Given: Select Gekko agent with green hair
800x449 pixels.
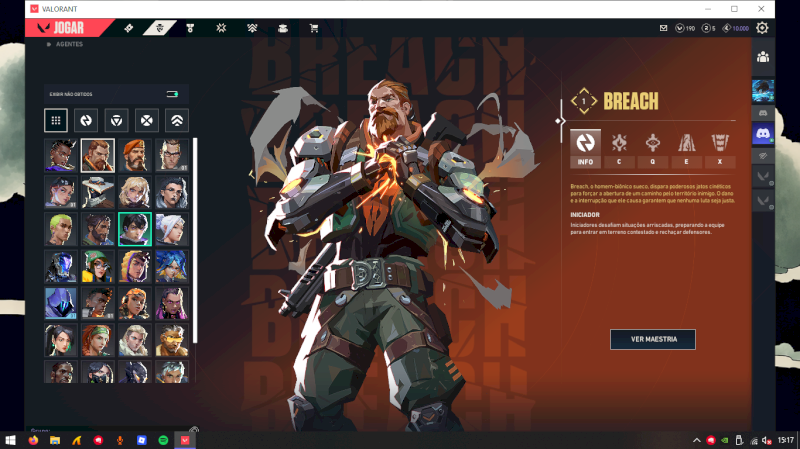Looking at the screenshot, I should (x=61, y=230).
